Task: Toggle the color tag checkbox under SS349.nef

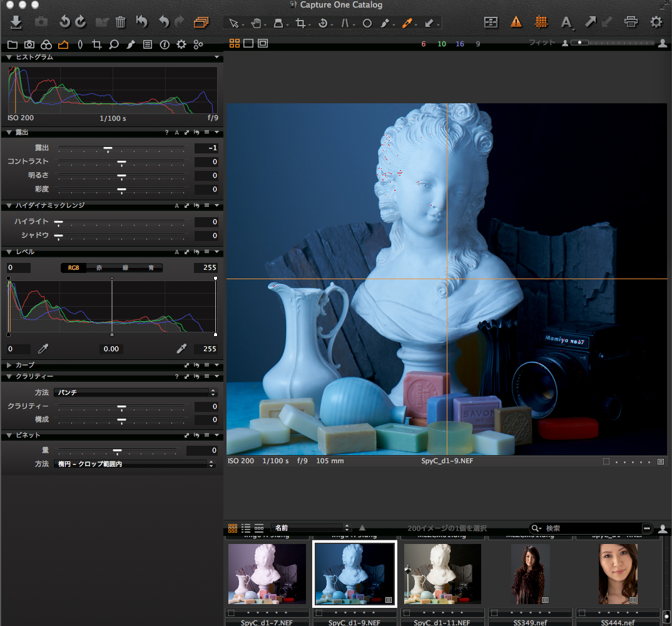Action: pyautogui.click(x=493, y=613)
